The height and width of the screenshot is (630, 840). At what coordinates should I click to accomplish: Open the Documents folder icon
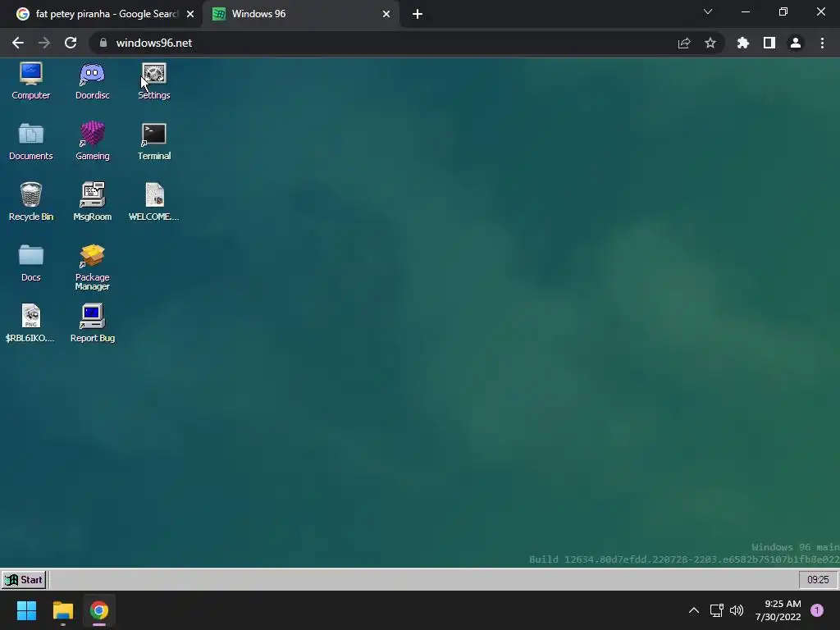tap(30, 141)
